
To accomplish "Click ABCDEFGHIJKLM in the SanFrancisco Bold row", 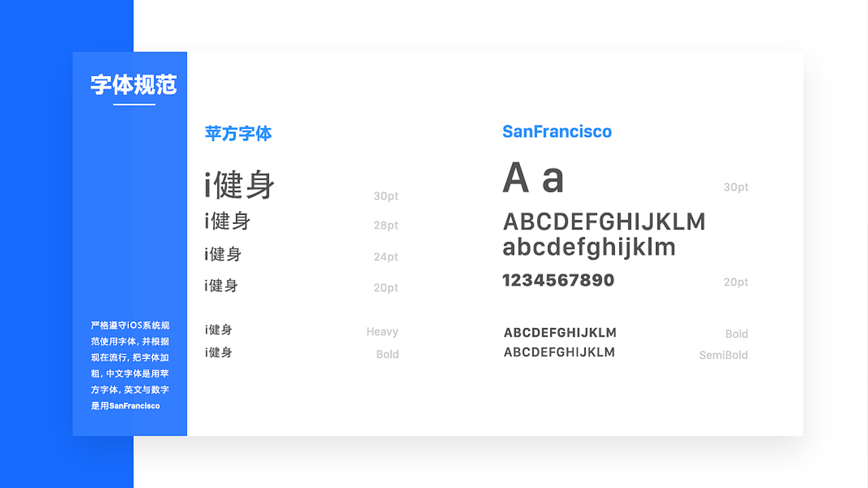I will pyautogui.click(x=560, y=333).
